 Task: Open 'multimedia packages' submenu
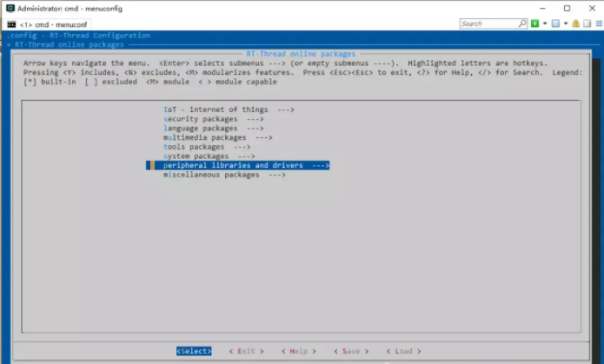pos(217,137)
